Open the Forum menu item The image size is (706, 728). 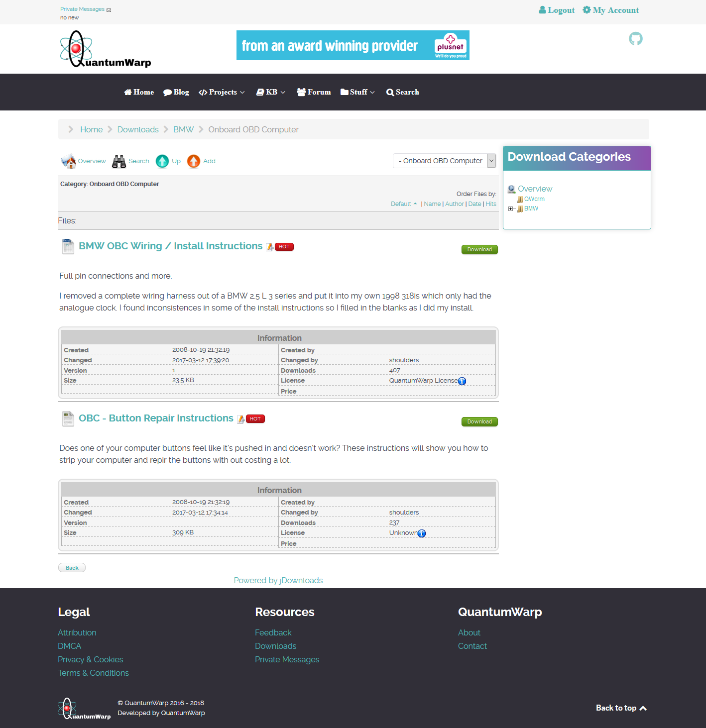[314, 92]
